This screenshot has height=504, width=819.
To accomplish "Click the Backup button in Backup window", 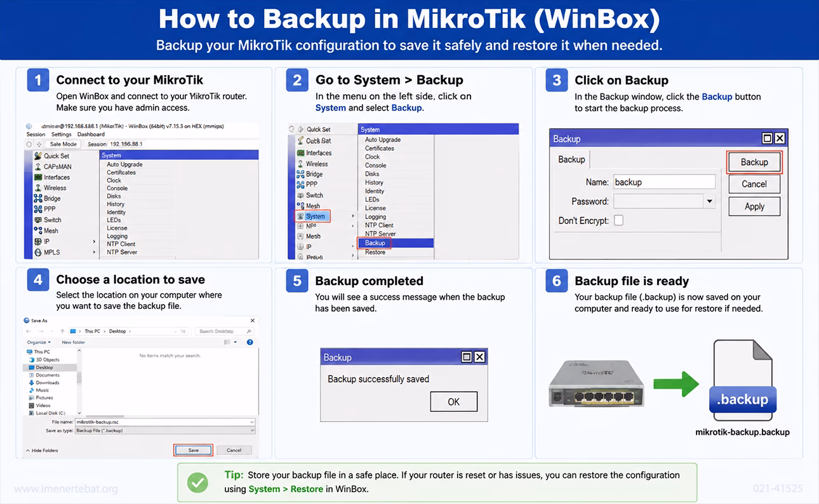I will [754, 162].
